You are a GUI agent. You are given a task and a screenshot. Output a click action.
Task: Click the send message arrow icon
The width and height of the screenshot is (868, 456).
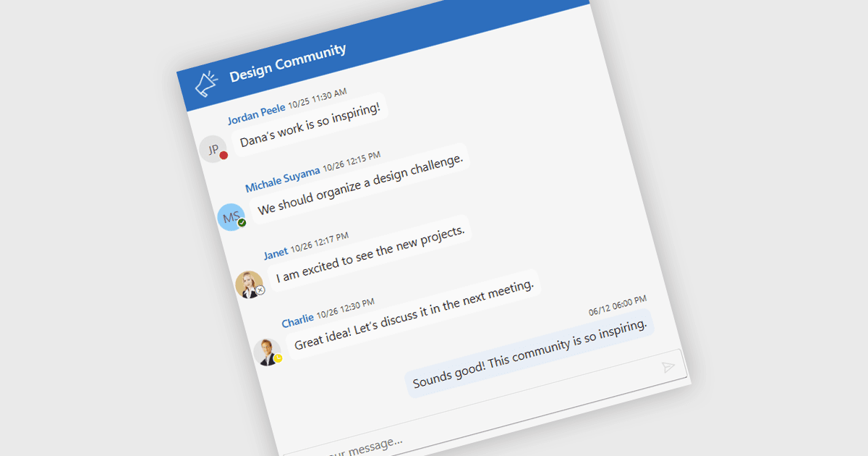point(668,368)
